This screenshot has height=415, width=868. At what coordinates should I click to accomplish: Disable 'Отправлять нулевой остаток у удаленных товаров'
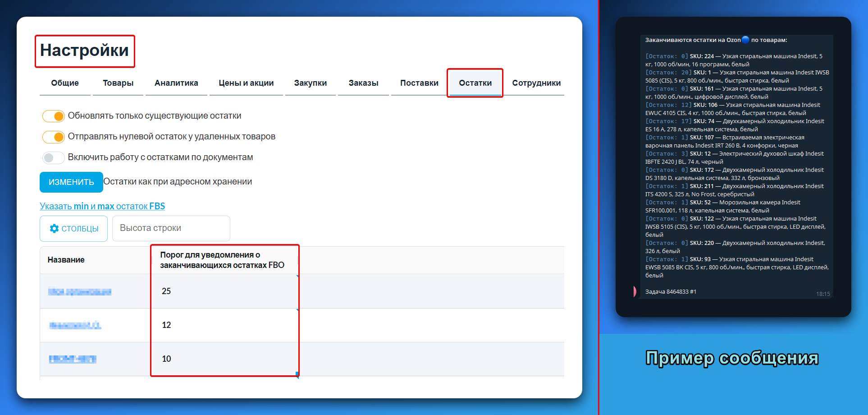(x=53, y=137)
